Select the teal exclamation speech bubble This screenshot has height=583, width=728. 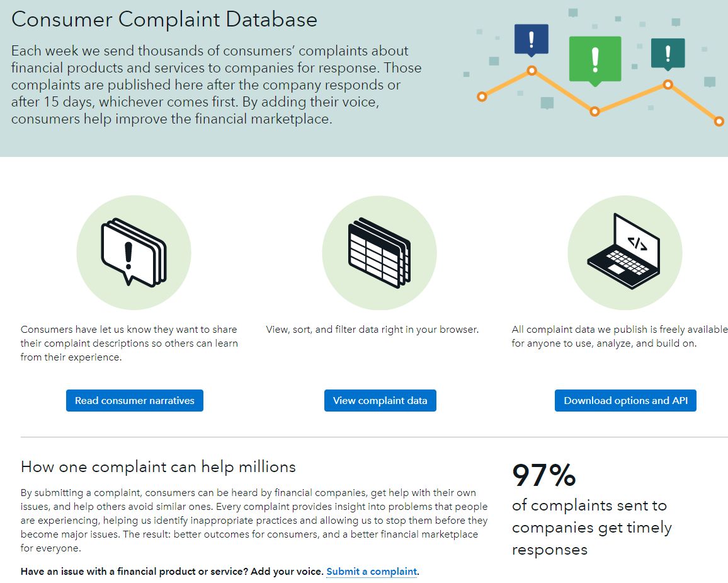(668, 53)
